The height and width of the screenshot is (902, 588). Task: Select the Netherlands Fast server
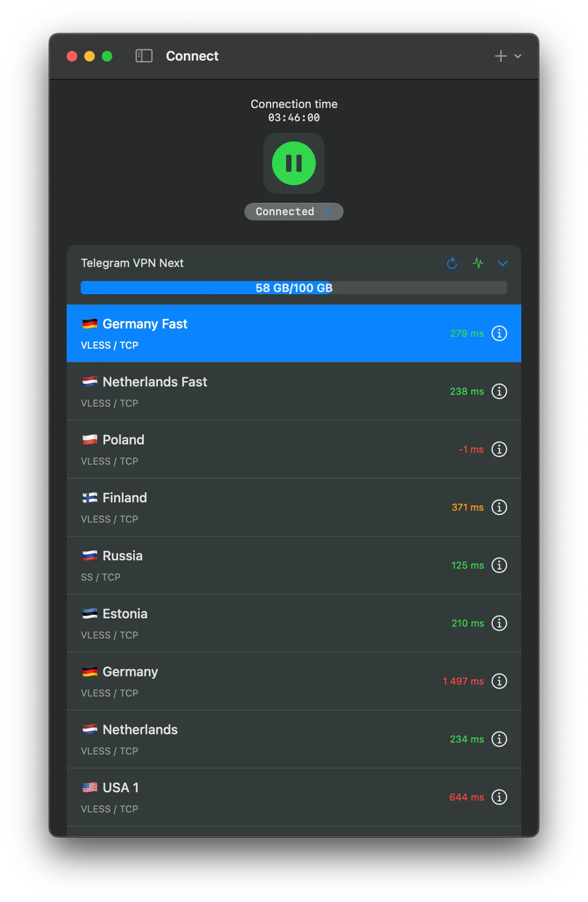tap(294, 391)
